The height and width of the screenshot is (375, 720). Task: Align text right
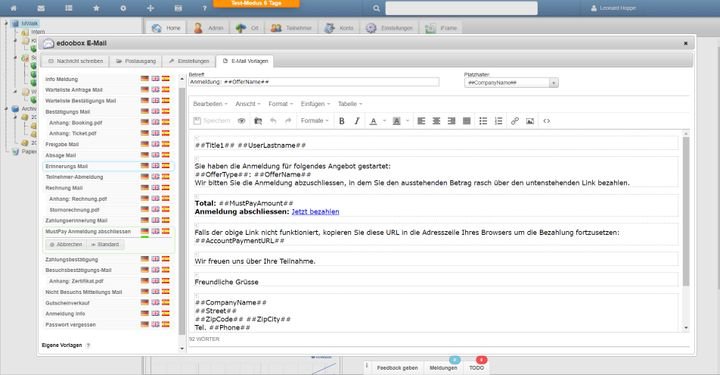click(x=451, y=121)
